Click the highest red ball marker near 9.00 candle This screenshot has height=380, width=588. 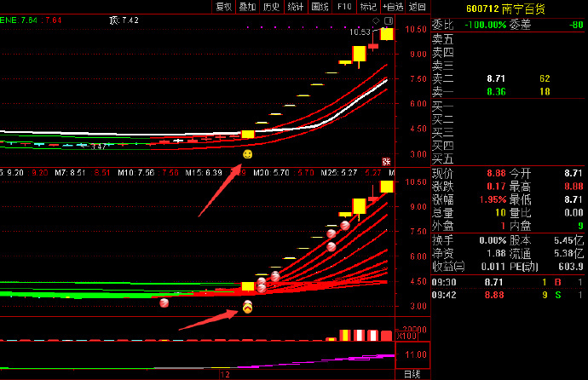(x=345, y=225)
